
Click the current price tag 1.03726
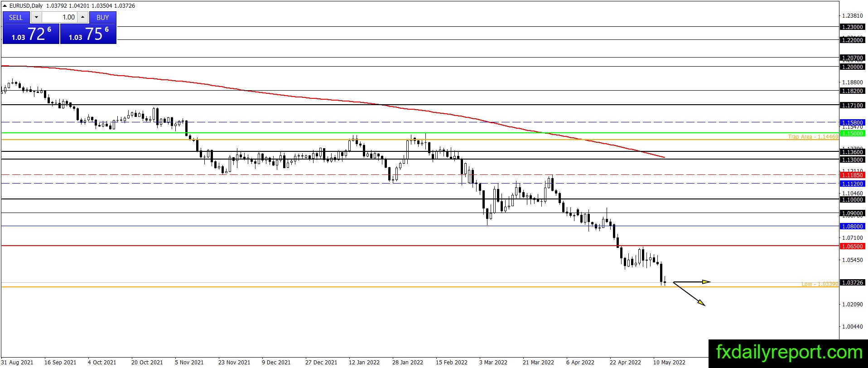click(x=852, y=282)
